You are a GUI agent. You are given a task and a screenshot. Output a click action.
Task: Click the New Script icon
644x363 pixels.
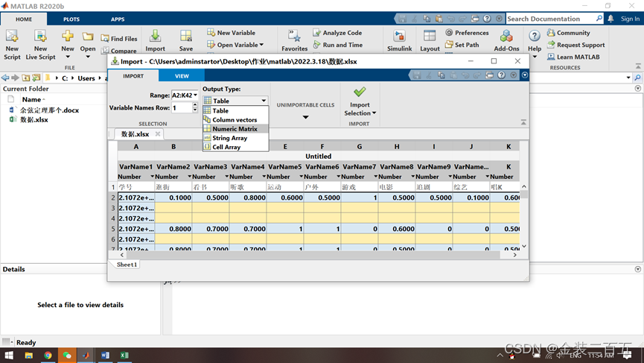pyautogui.click(x=11, y=37)
